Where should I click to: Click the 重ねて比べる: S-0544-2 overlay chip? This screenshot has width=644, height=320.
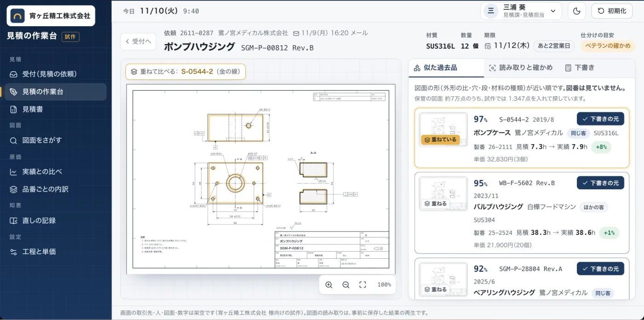tap(185, 71)
